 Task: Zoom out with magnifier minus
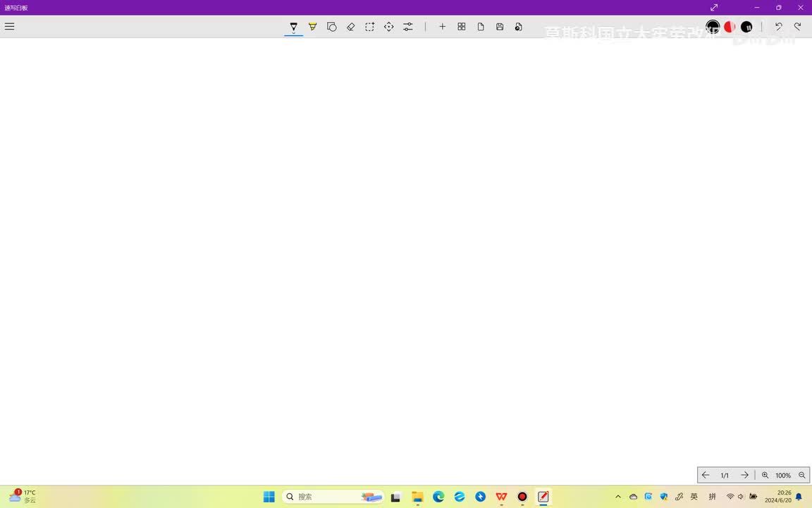tap(801, 475)
